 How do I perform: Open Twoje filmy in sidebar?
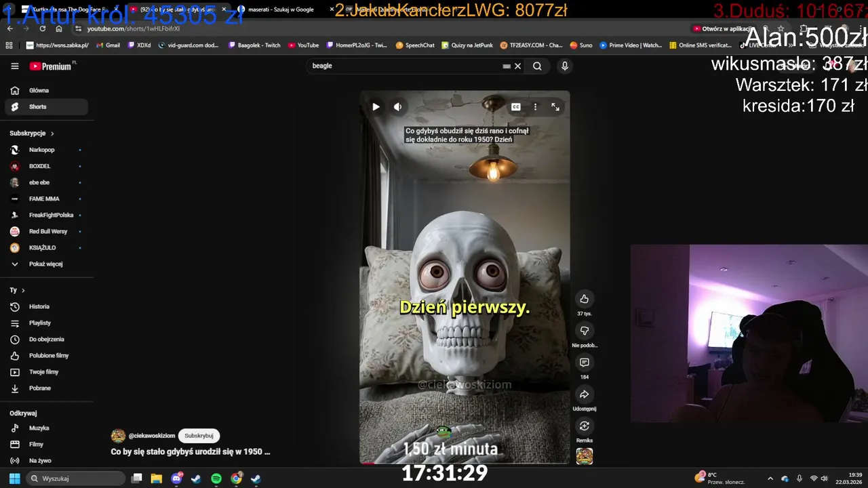click(x=46, y=371)
